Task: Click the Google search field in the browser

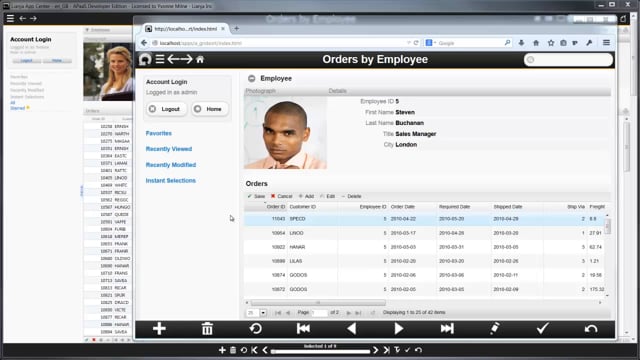Action: click(x=468, y=43)
